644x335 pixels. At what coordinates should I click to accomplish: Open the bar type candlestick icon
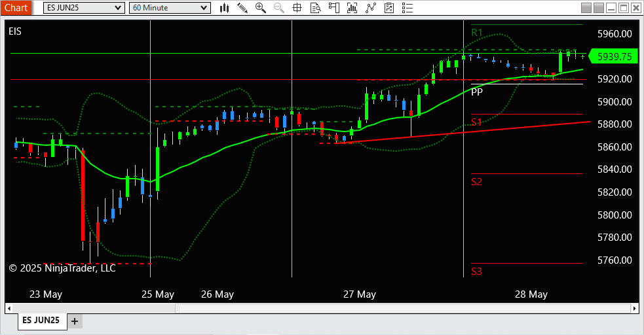(224, 8)
